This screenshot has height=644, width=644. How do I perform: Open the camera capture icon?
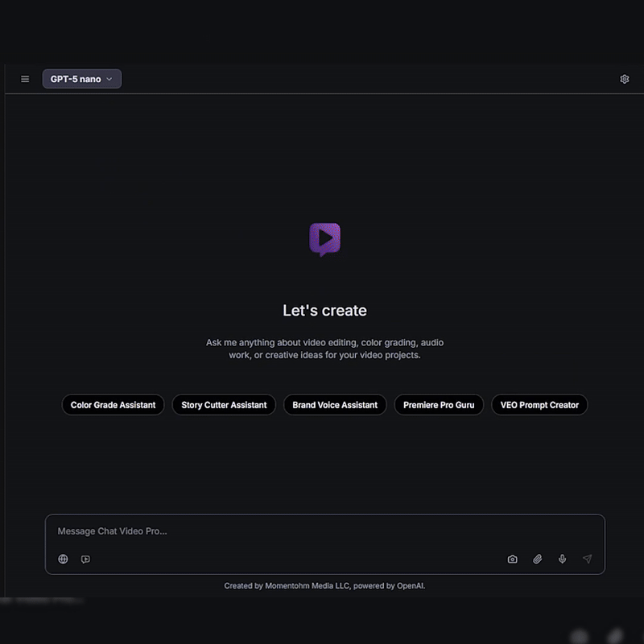(x=512, y=559)
